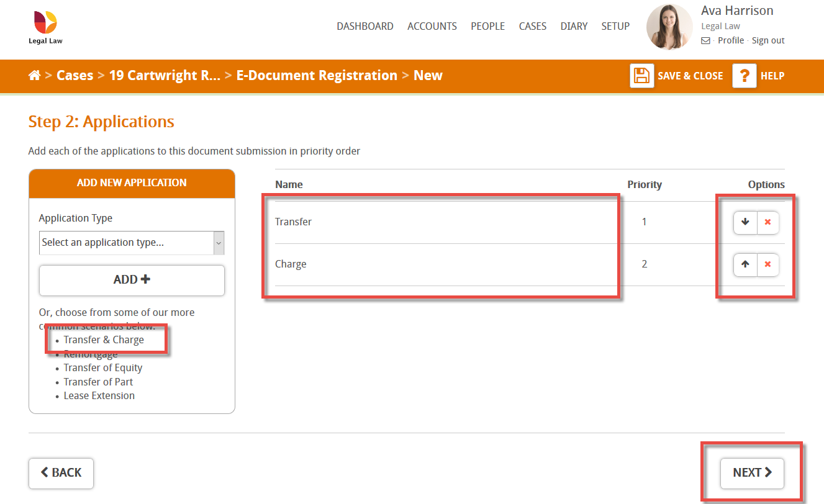Click the home icon in the breadcrumb bar
Image resolution: width=824 pixels, height=504 pixels.
click(x=35, y=75)
